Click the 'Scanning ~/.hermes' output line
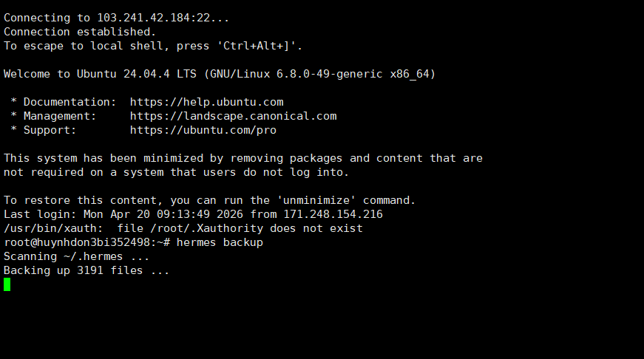The width and height of the screenshot is (644, 359). [76, 256]
